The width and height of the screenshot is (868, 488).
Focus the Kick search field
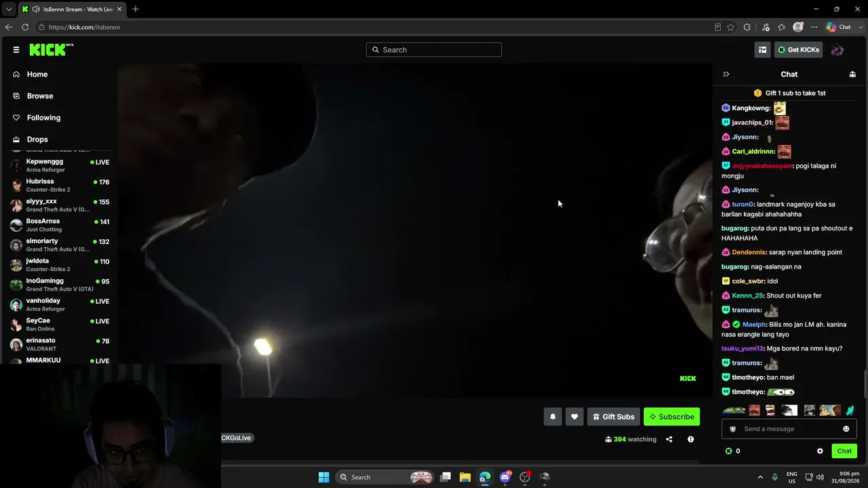click(434, 49)
